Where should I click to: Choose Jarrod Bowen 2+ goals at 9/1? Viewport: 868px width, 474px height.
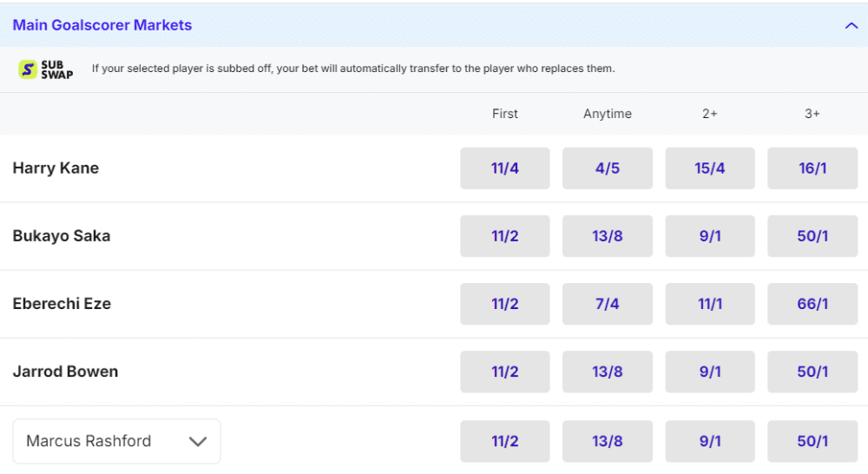[x=709, y=372]
